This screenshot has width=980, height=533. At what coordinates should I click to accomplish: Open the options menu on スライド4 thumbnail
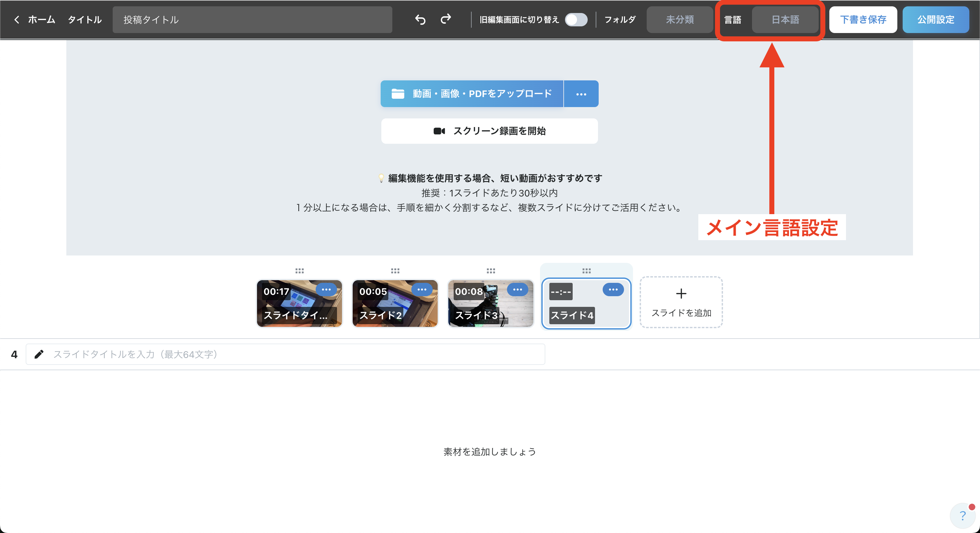coord(613,290)
